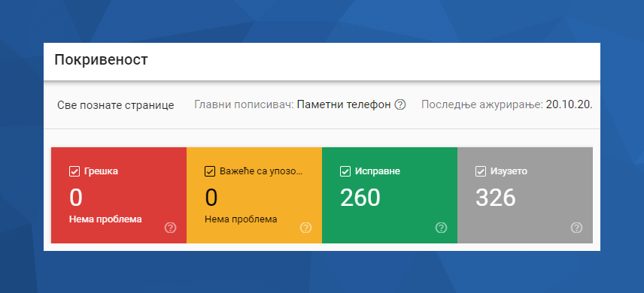Uncheck the Изузето checkbox
The image size is (644, 293).
481,171
